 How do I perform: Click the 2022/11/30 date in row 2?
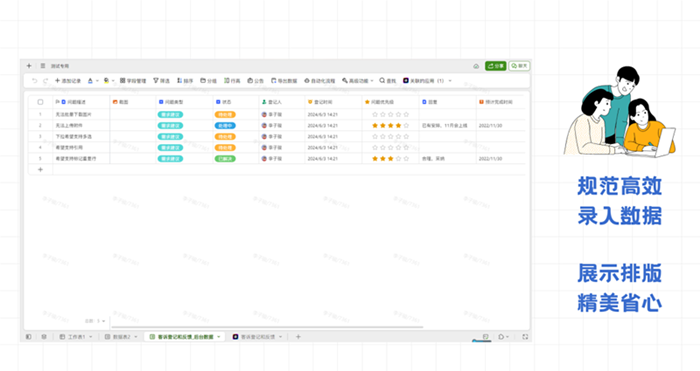[490, 126]
